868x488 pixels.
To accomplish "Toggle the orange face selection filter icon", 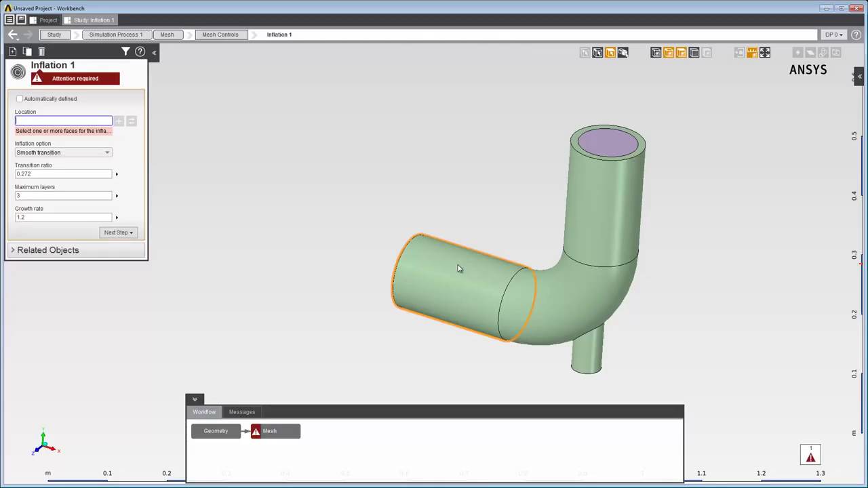I will 610,52.
